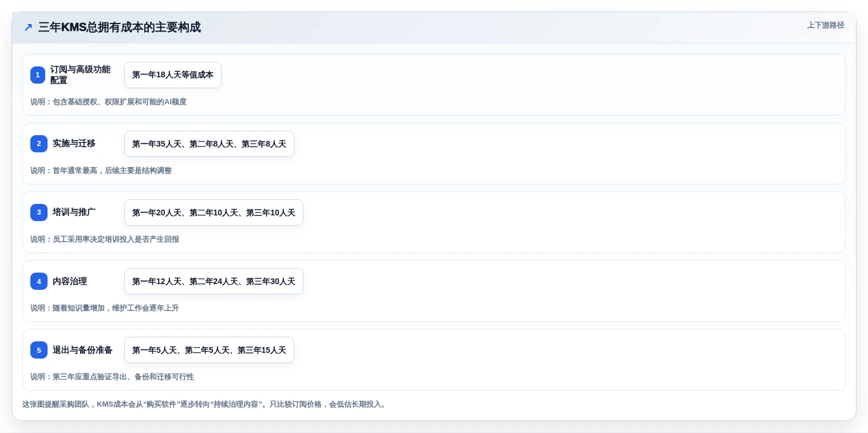Click the 第一年18人天等值成本 value chip
Viewport: 868px width, 433px height.
click(173, 75)
